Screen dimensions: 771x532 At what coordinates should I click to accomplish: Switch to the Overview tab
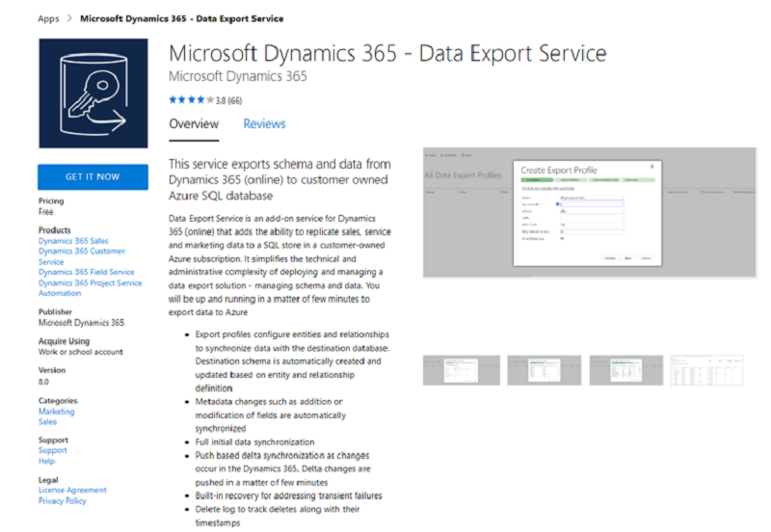[194, 124]
